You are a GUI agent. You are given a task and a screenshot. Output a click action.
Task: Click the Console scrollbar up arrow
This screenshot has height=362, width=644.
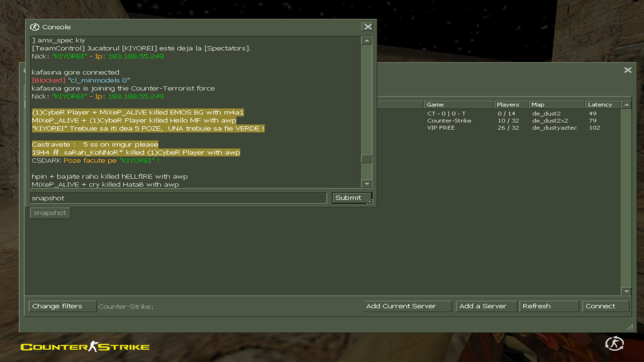[366, 41]
